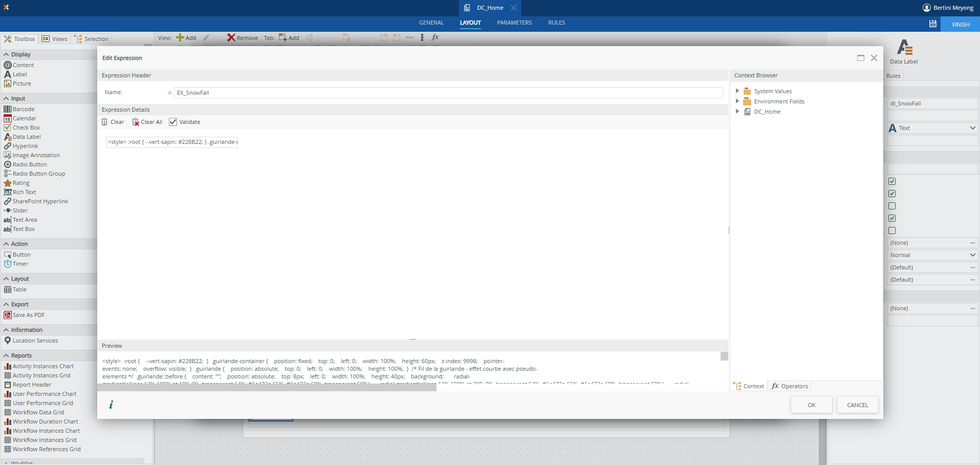Toggle the Validate checkbox in Expression Details
Image resolution: width=980 pixels, height=465 pixels.
coord(173,122)
